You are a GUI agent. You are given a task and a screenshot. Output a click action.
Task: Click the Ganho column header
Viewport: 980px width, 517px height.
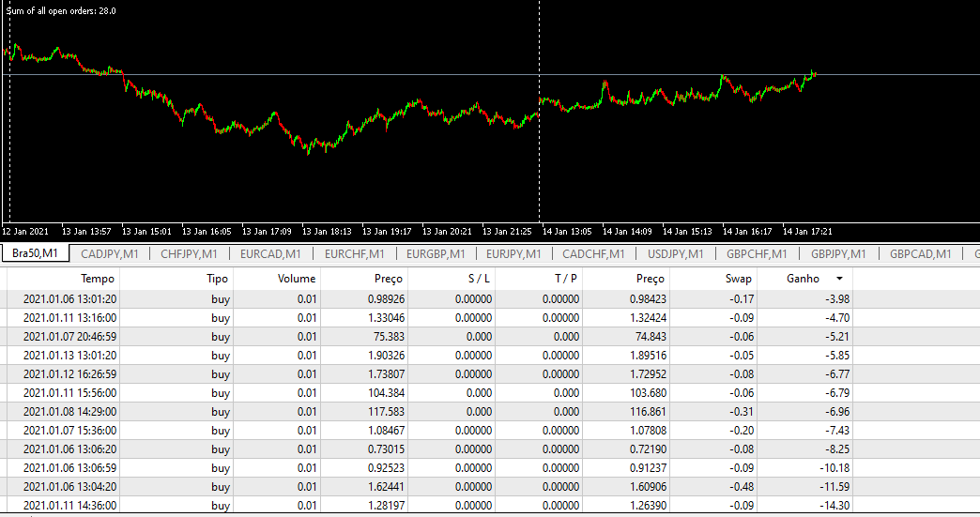[x=805, y=279]
